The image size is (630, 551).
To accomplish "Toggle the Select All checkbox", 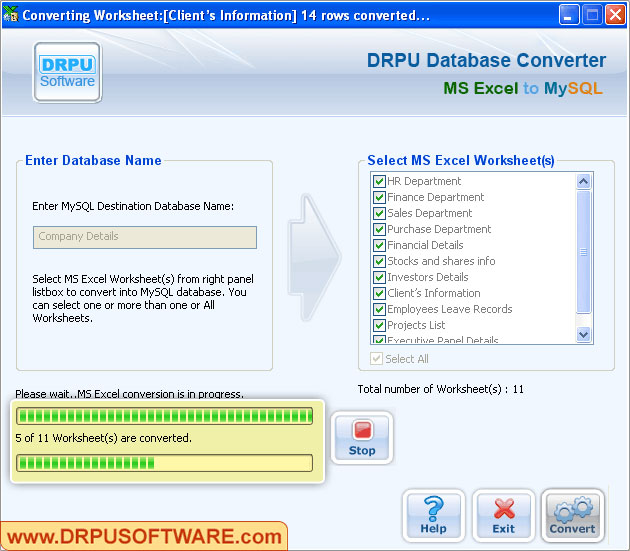I will click(x=376, y=358).
